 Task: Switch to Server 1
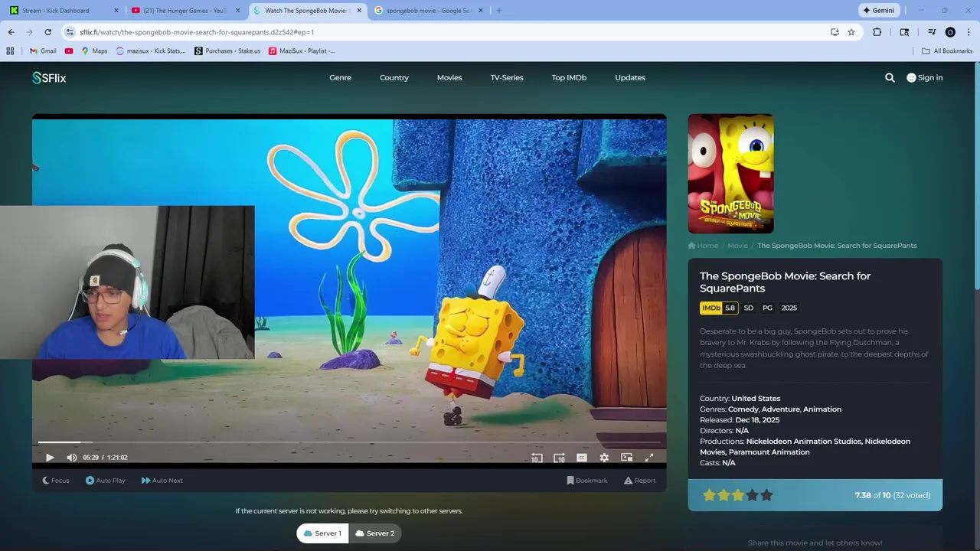click(322, 533)
